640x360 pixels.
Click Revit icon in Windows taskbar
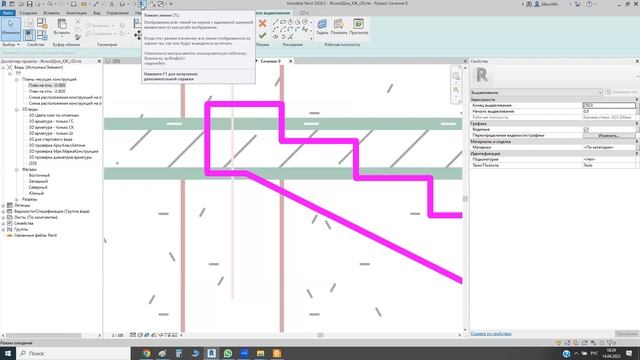point(211,353)
